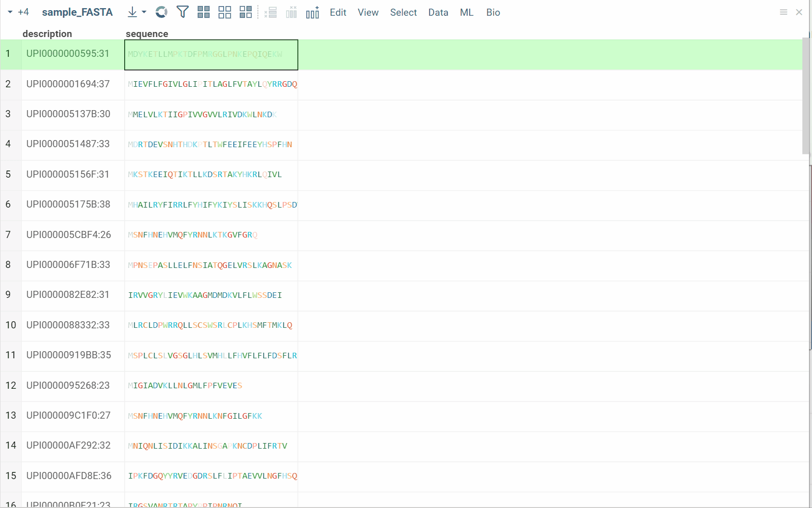Expand the export dropdown arrow
Image resolution: width=812 pixels, height=508 pixels.
(x=145, y=12)
